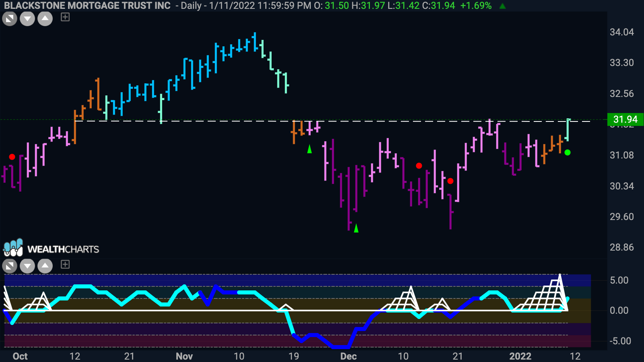Click the latest aqua price bar
Viewport: 644px width, 362px height.
568,130
